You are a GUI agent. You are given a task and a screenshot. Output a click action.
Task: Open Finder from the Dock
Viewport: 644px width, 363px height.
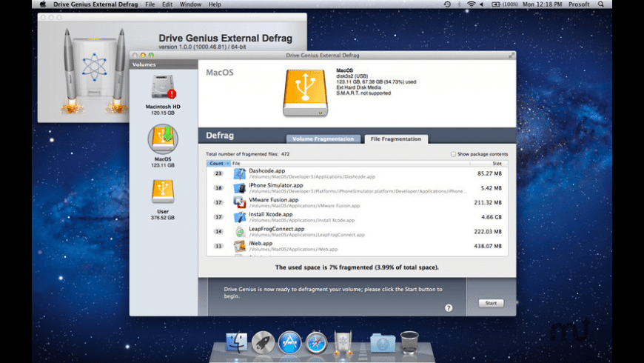tap(237, 342)
